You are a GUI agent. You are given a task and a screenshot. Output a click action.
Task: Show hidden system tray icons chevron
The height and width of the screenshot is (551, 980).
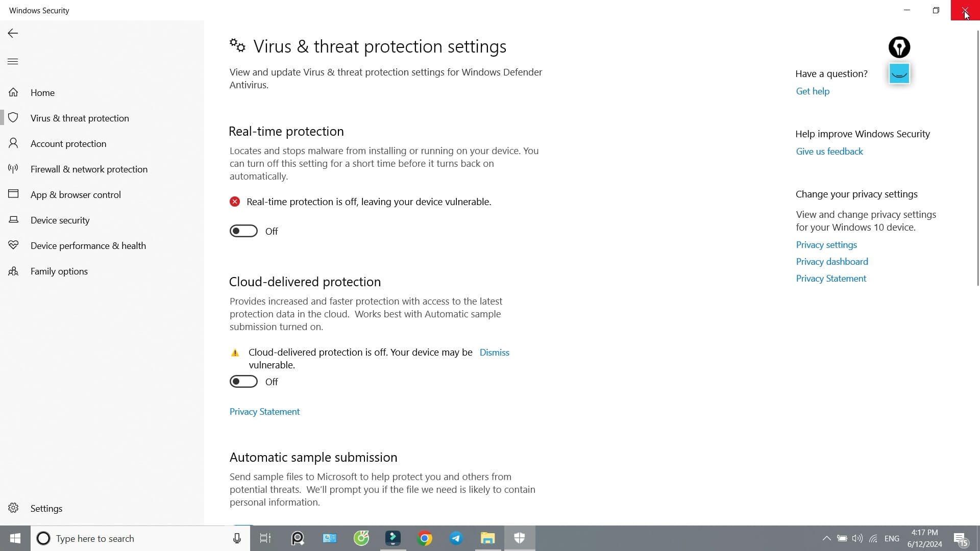click(x=826, y=538)
